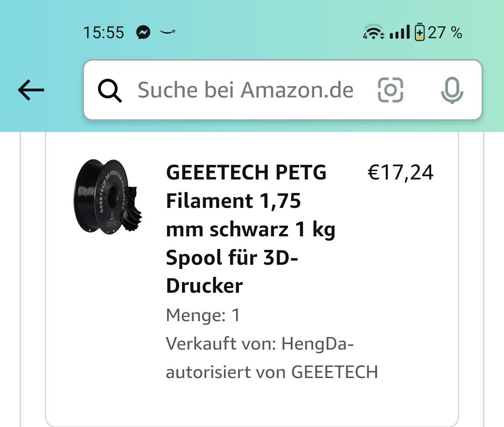
Task: Tap the mobile signal bars icon
Action: tap(399, 33)
